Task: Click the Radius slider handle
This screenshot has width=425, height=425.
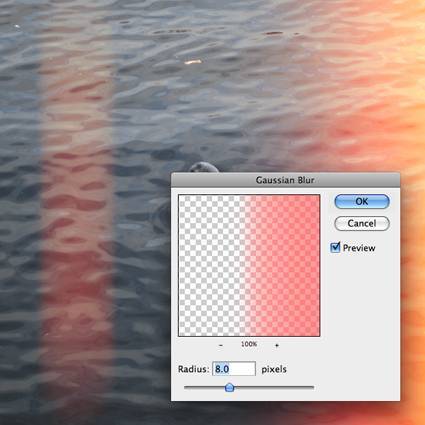Action: coord(229,387)
